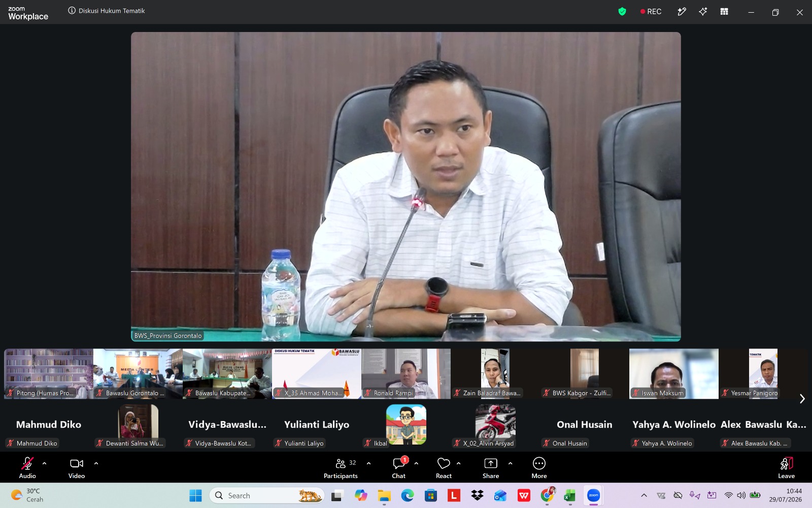Viewport: 812px width, 508px height.
Task: Open Dropbox from the taskbar
Action: click(x=477, y=495)
